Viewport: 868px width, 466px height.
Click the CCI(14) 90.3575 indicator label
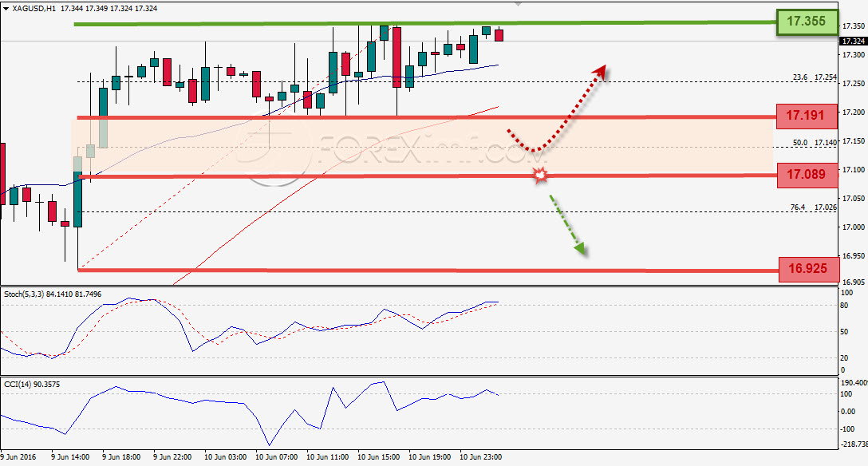(32, 384)
